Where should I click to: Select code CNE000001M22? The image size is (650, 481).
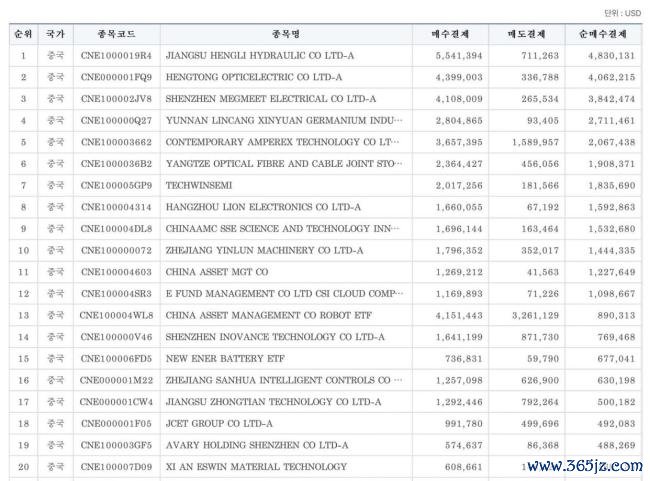(x=116, y=380)
